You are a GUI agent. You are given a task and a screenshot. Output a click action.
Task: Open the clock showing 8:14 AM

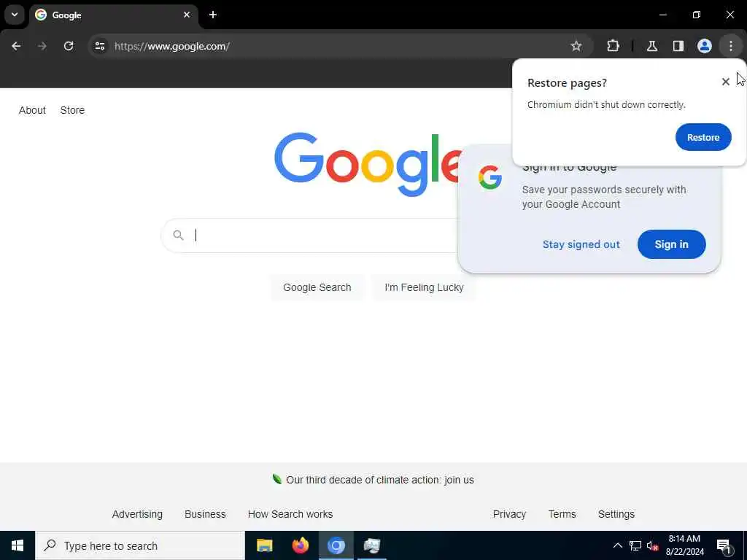coord(684,545)
